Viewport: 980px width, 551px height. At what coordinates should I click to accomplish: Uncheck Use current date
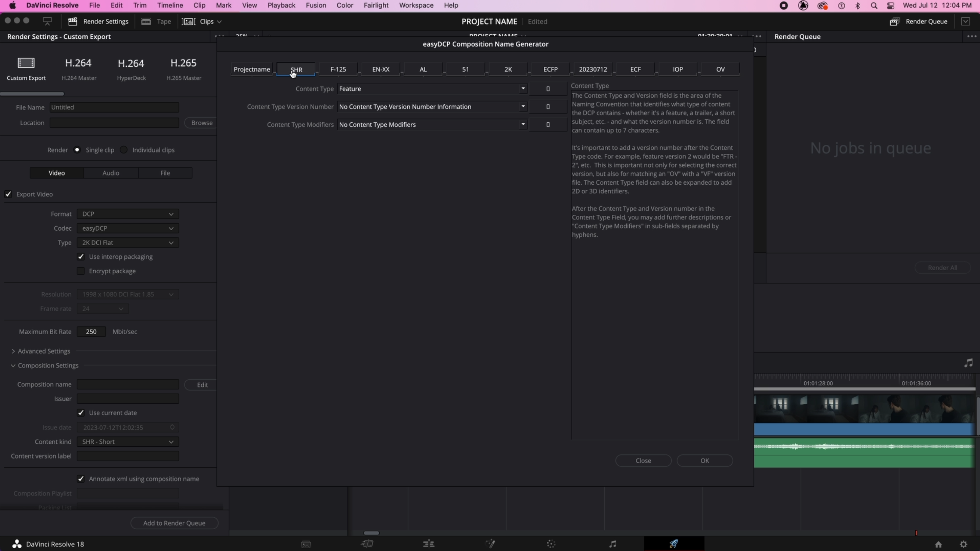tap(81, 413)
